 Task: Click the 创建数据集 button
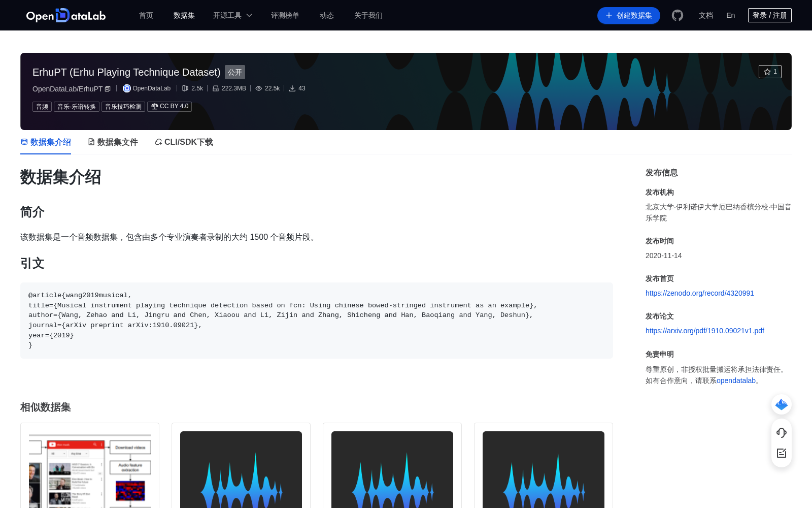point(629,15)
